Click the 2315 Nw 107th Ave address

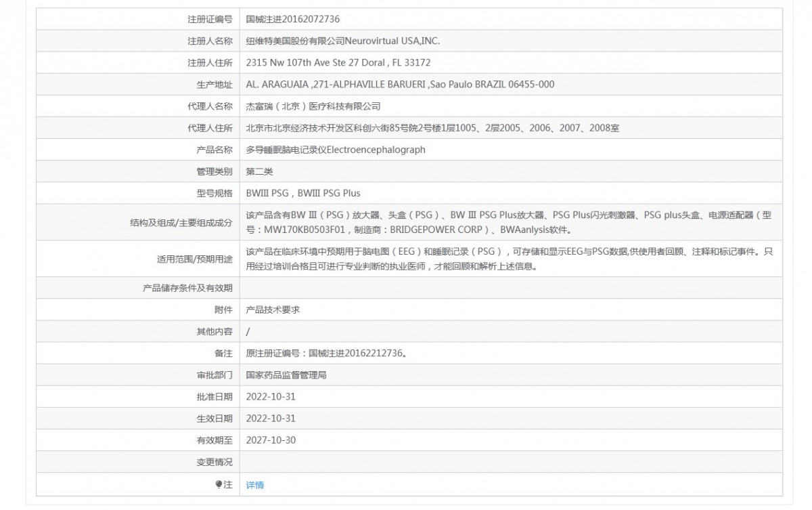point(338,62)
